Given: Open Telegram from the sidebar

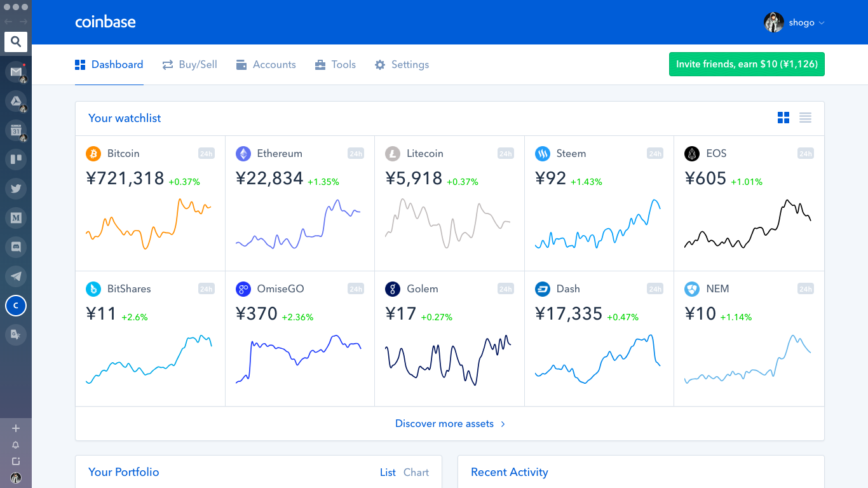Looking at the screenshot, I should (x=16, y=276).
